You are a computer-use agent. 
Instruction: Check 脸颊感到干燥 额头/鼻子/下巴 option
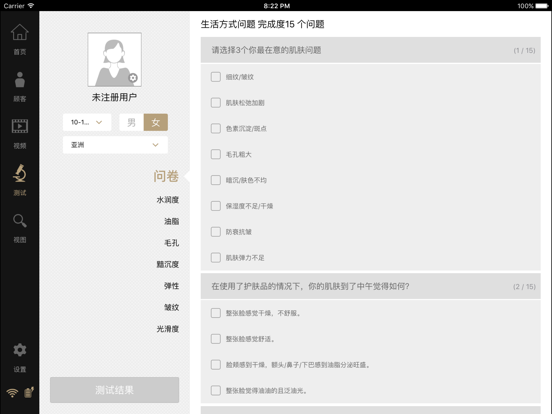(x=216, y=364)
